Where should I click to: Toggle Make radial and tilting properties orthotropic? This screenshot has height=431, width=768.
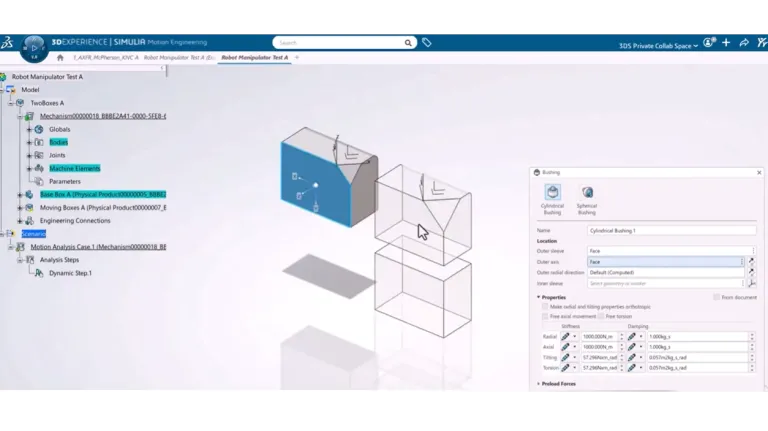(545, 307)
